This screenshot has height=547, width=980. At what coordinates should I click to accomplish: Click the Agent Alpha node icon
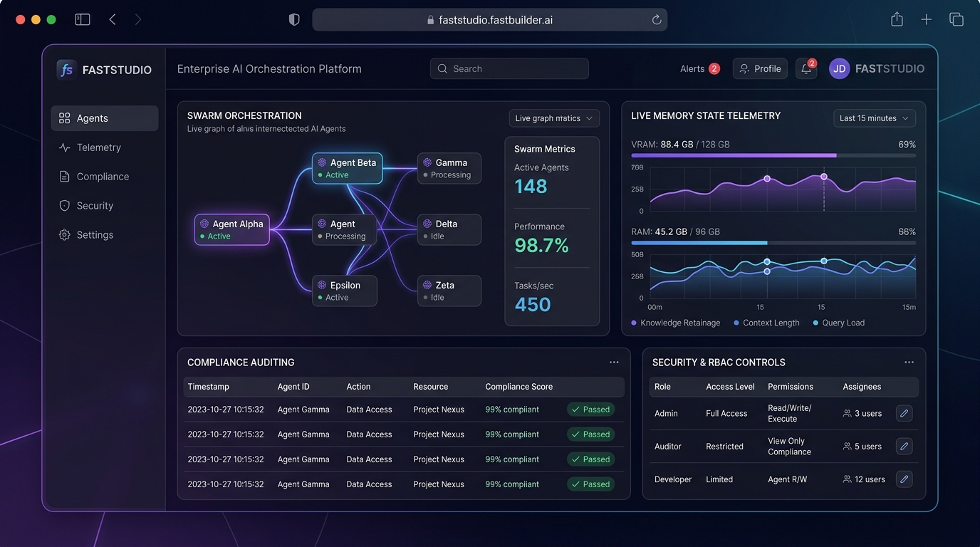coord(204,224)
